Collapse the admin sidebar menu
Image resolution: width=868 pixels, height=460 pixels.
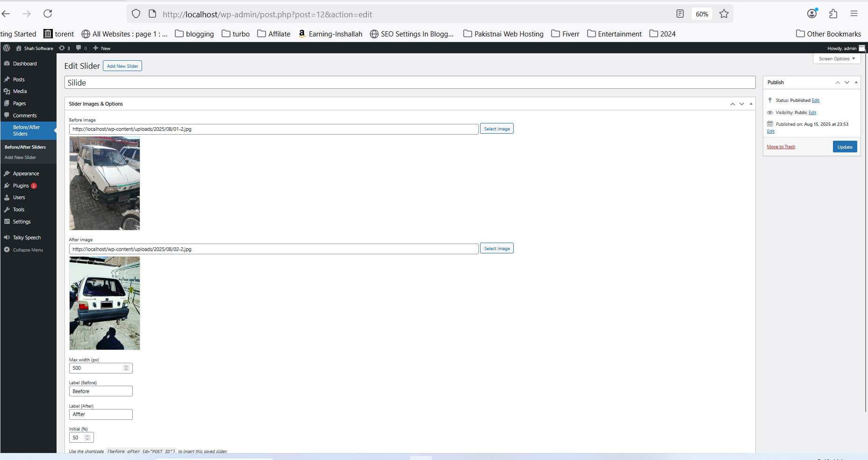click(x=28, y=250)
